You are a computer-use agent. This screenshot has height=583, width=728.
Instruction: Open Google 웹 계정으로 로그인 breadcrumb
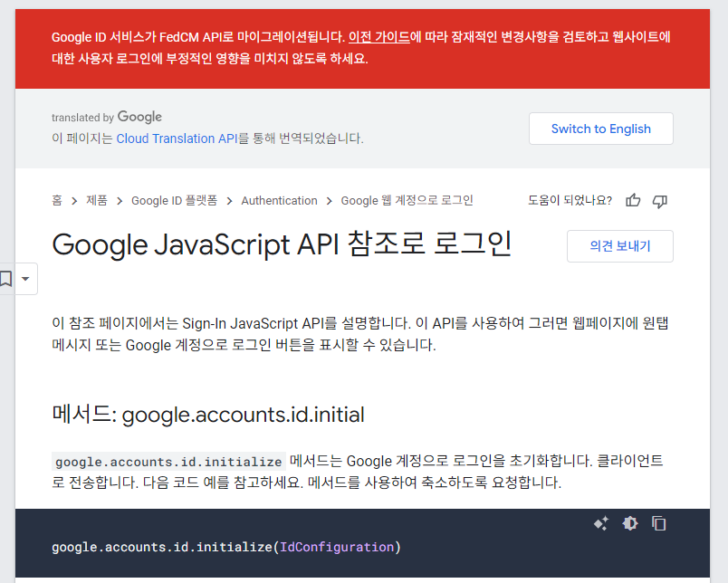click(407, 201)
